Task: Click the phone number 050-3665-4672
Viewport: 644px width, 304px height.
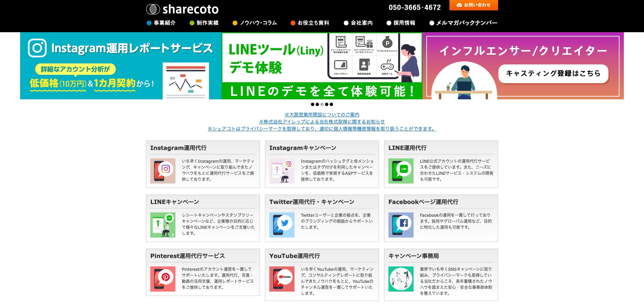Action: click(x=415, y=7)
